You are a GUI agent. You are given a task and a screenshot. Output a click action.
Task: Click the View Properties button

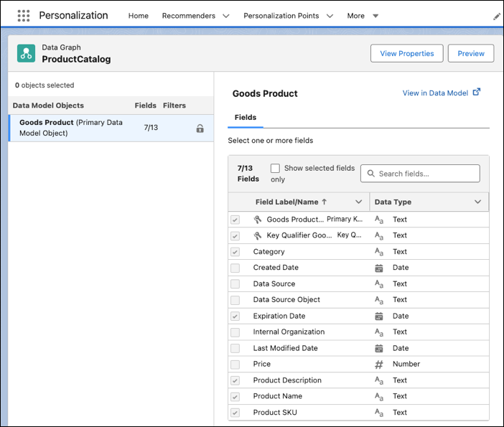pos(407,53)
